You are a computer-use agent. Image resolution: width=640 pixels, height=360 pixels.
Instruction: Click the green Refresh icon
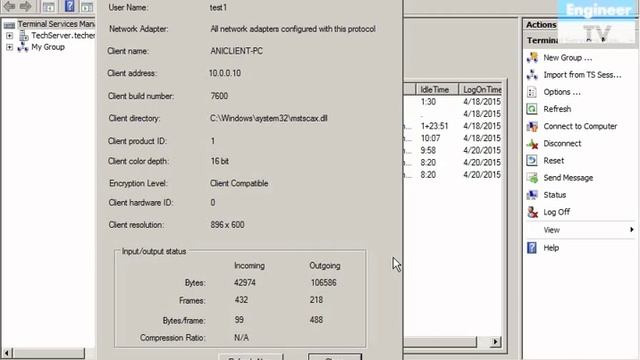[532, 109]
